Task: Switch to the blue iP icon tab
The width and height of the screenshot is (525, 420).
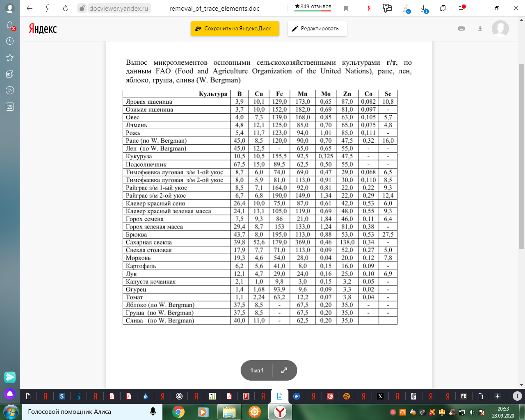Action: pyautogui.click(x=297, y=396)
